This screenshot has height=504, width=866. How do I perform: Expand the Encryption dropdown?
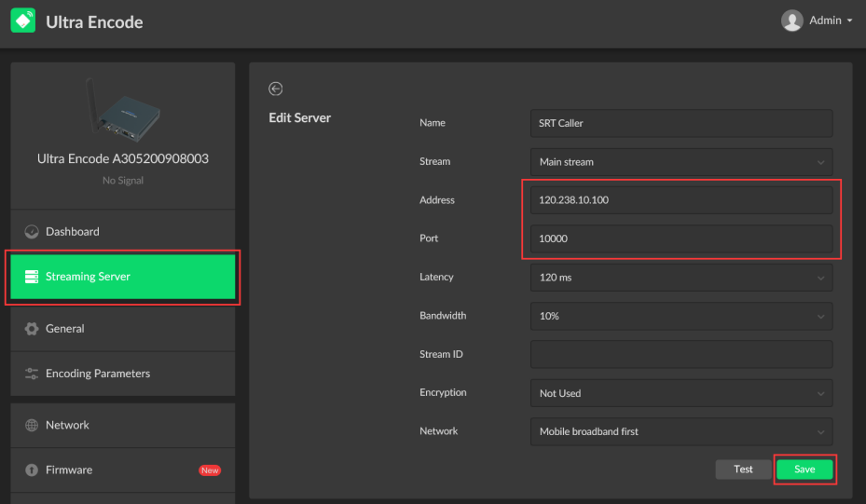(x=680, y=393)
